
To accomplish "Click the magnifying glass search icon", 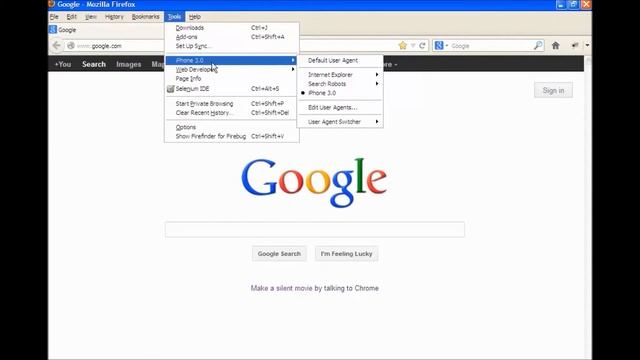I will tap(538, 45).
